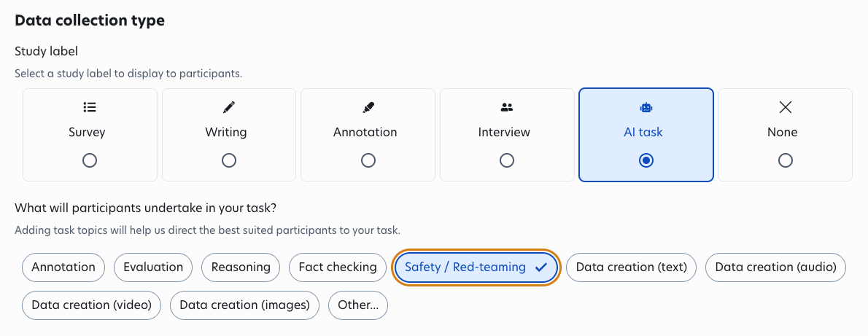Click the Writing pencil icon

pyautogui.click(x=229, y=107)
